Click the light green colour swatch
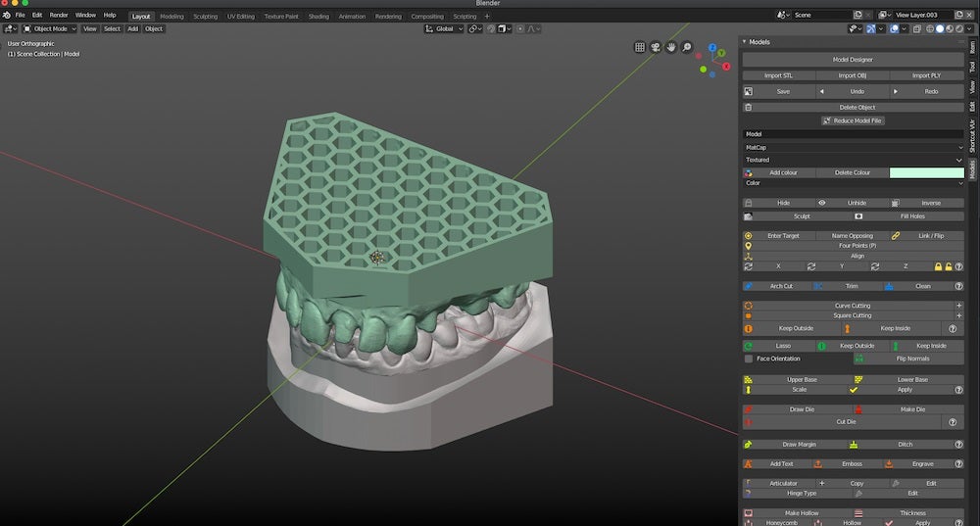 pos(926,172)
